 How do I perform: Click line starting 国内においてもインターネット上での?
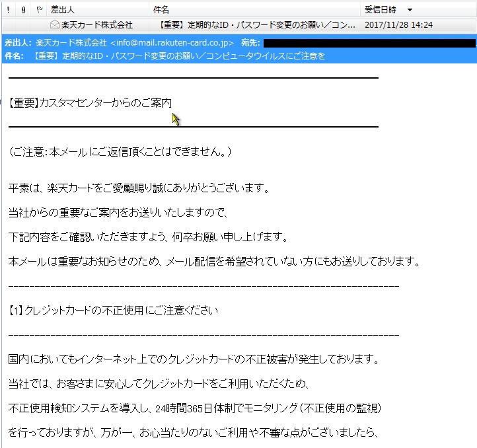coord(194,359)
